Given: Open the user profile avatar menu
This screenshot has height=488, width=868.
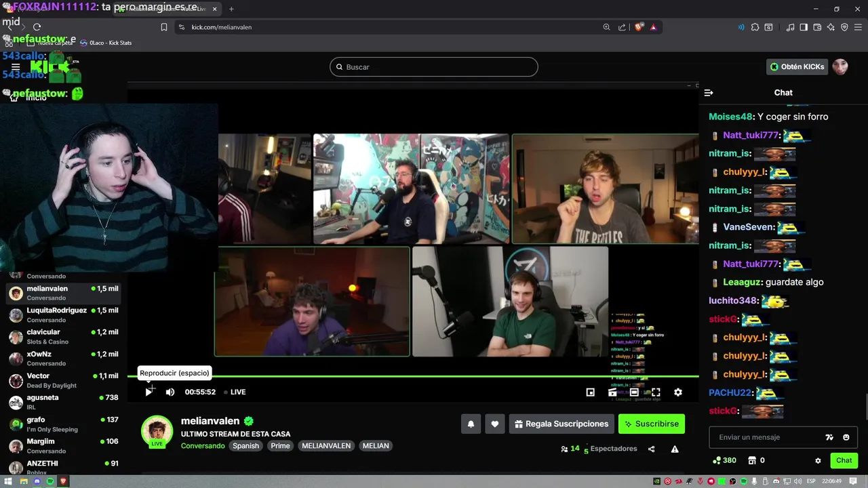Looking at the screenshot, I should pyautogui.click(x=840, y=66).
